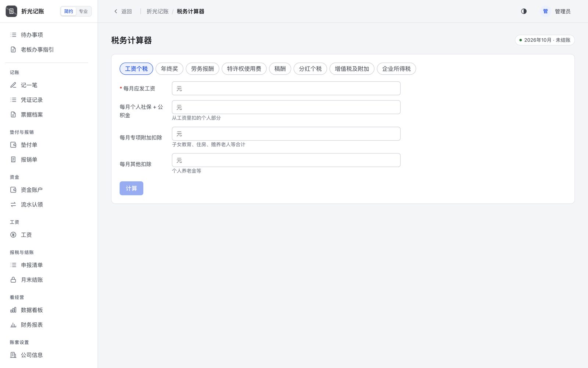Select the 稿酬 tab
Image resolution: width=588 pixels, height=368 pixels.
coord(280,69)
